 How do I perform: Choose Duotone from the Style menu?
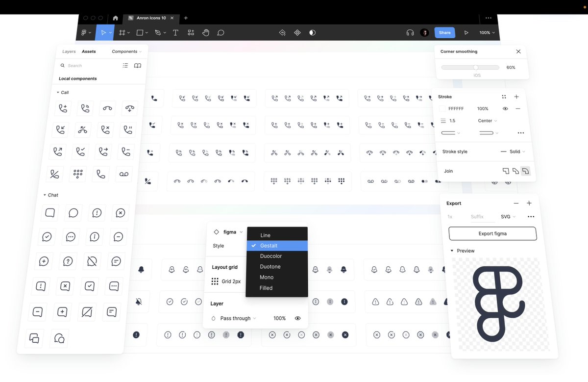[277, 267]
